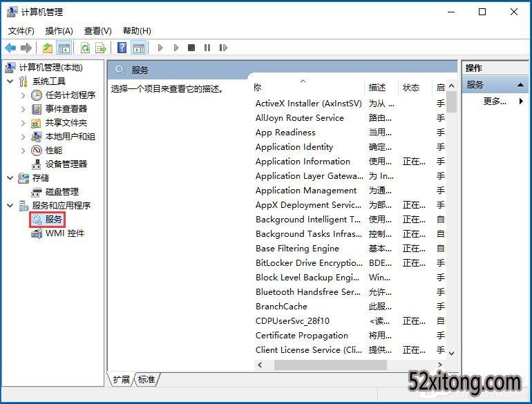The height and width of the screenshot is (404, 532).
Task: Switch to the 扩展 tab
Action: coord(122,380)
